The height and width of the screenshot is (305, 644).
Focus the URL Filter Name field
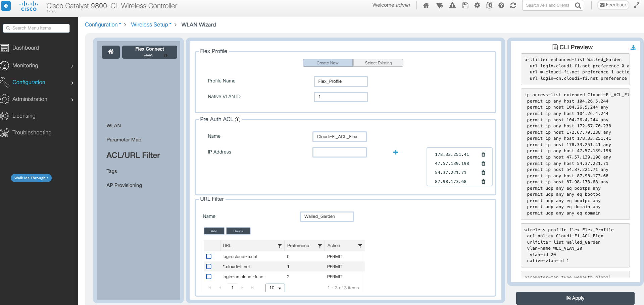pyautogui.click(x=327, y=217)
